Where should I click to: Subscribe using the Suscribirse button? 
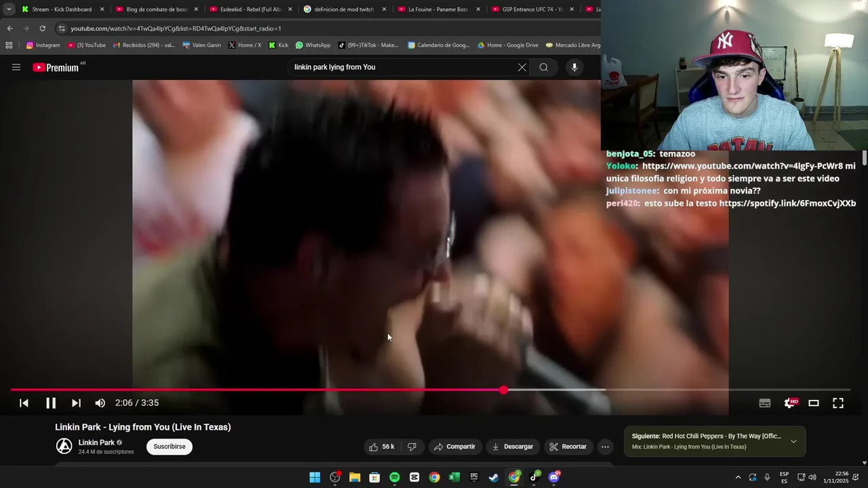pos(170,447)
